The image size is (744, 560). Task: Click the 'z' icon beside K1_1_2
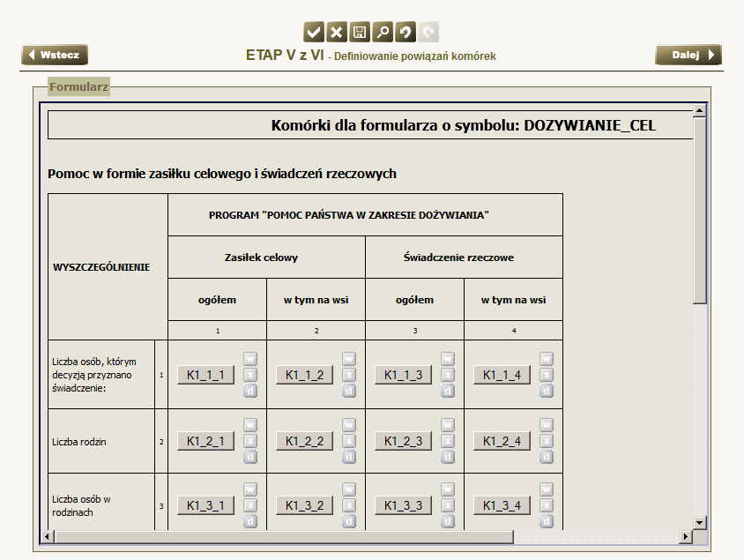tap(349, 375)
